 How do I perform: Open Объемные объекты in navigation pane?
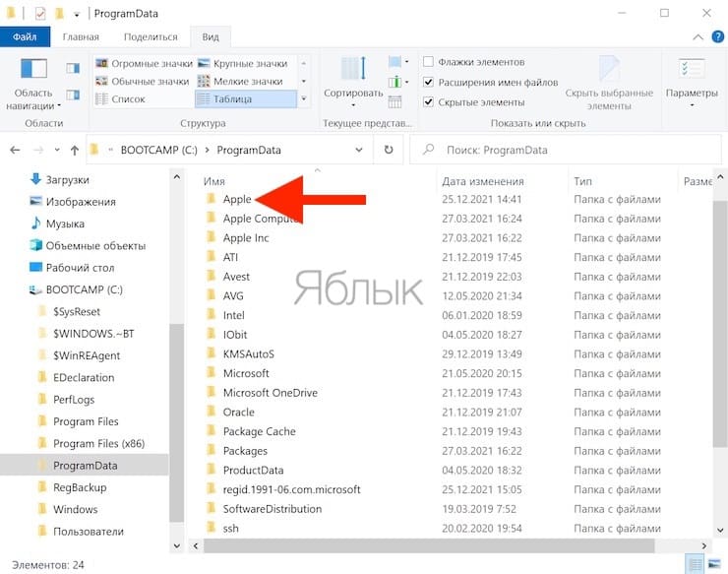[95, 246]
